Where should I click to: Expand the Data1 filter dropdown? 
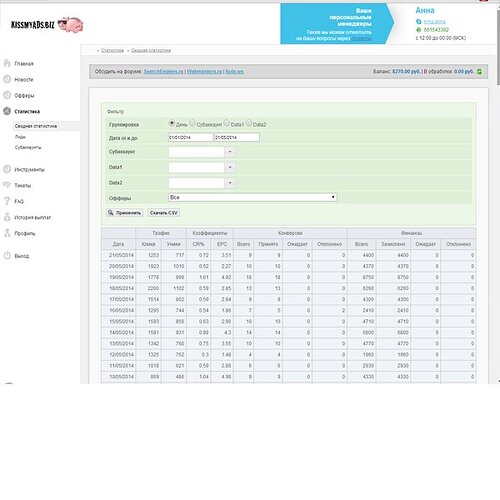[230, 167]
